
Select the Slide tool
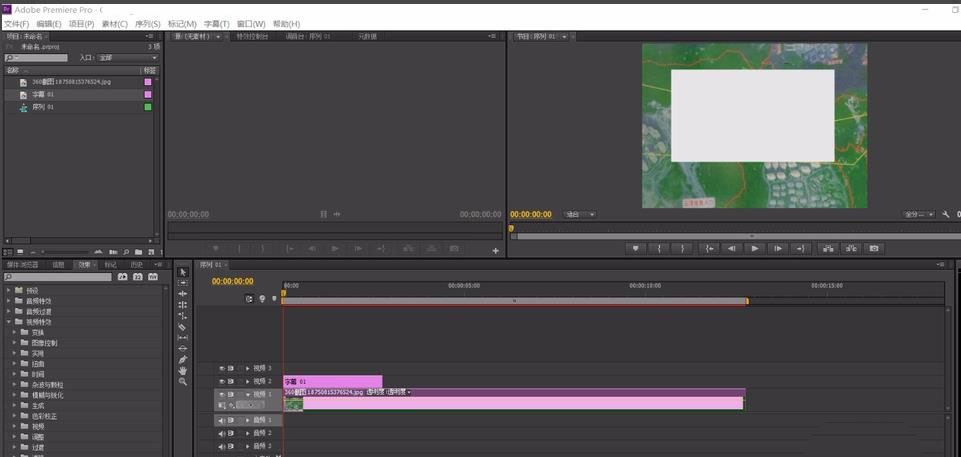pyautogui.click(x=183, y=349)
